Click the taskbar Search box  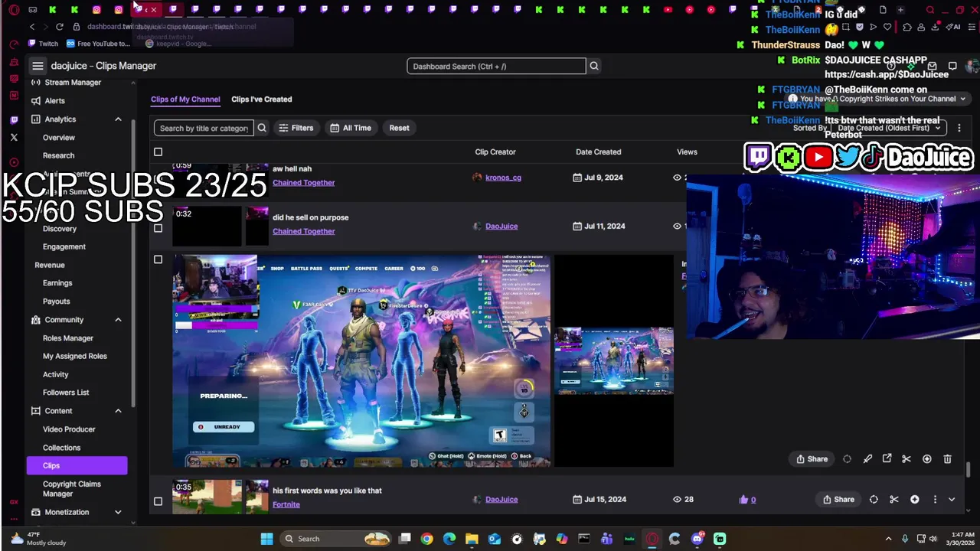point(336,539)
